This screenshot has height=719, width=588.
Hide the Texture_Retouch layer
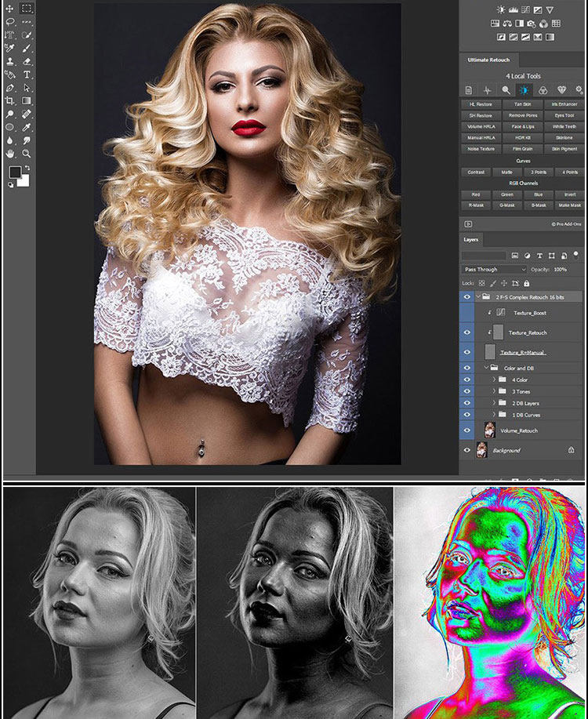[x=467, y=332]
